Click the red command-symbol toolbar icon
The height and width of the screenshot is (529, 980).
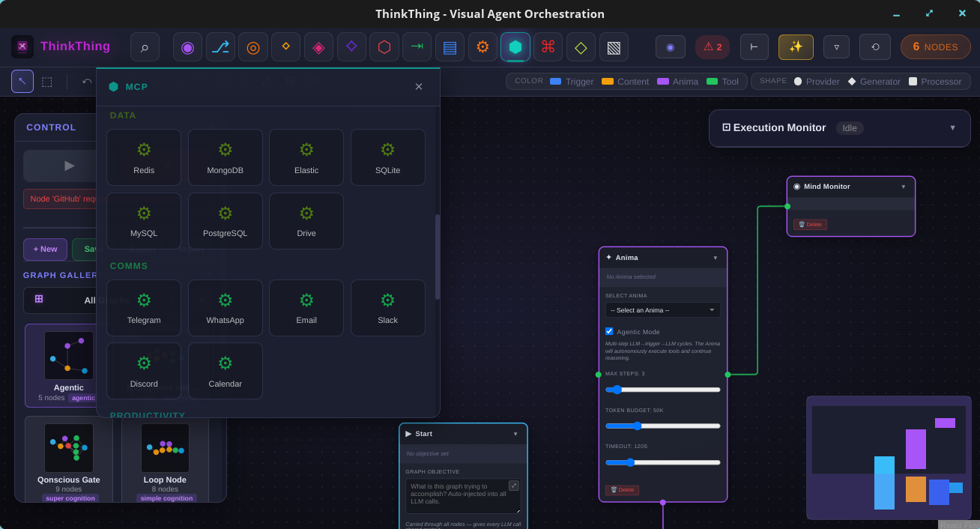(548, 47)
